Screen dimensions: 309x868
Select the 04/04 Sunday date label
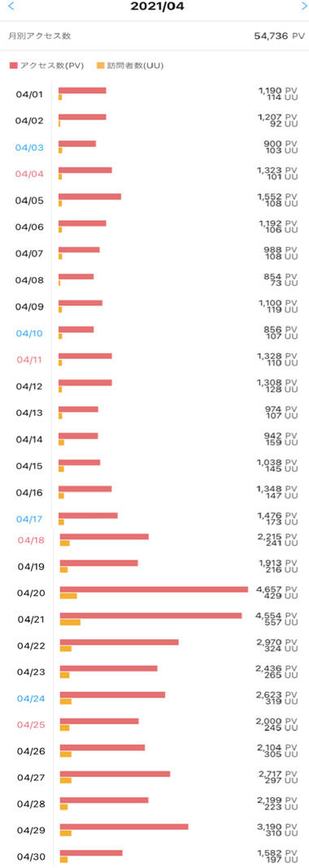(x=28, y=175)
